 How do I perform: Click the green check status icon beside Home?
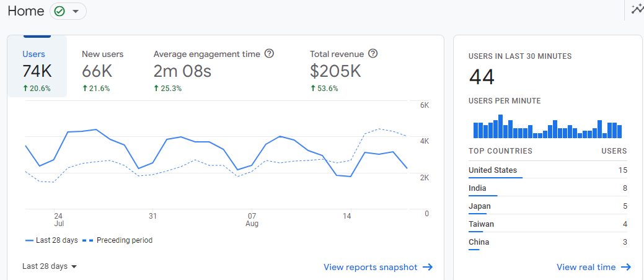[60, 12]
